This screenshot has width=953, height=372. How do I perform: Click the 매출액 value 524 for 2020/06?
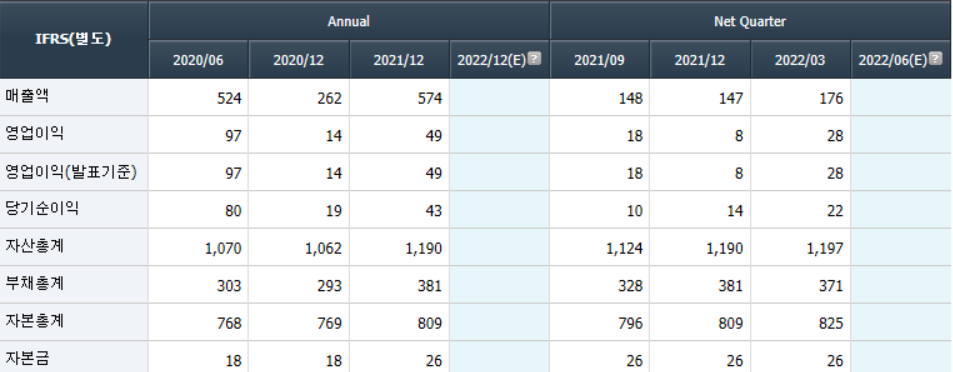pos(229,98)
